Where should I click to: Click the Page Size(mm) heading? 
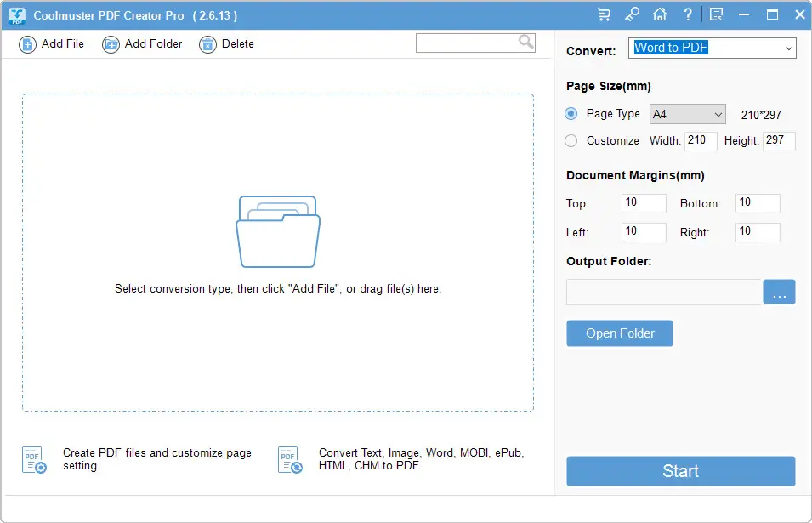click(x=609, y=86)
